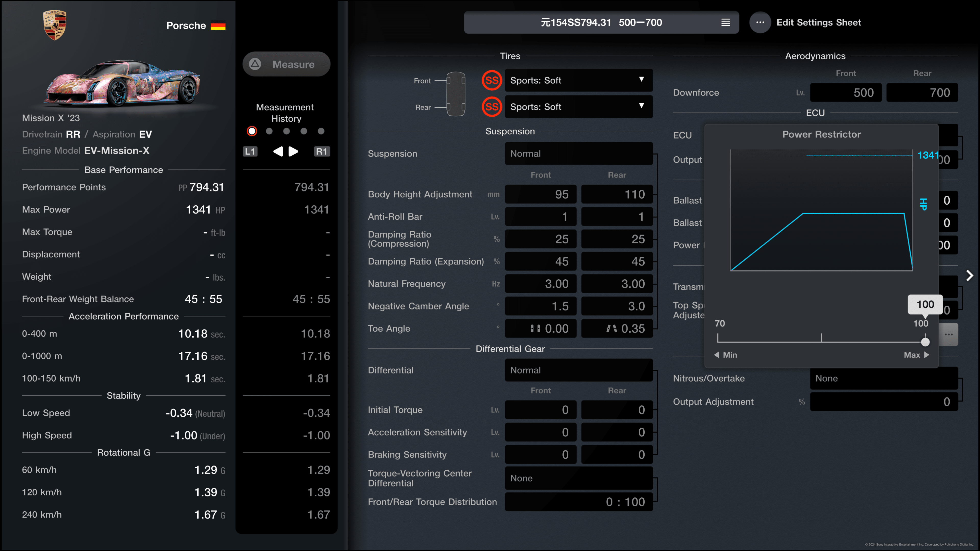Click the Porsche crest logo
This screenshot has height=551, width=980.
pos(55,25)
